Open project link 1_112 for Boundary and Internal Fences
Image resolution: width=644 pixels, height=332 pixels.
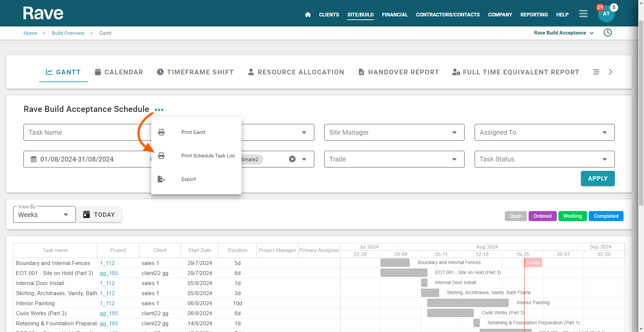point(107,263)
